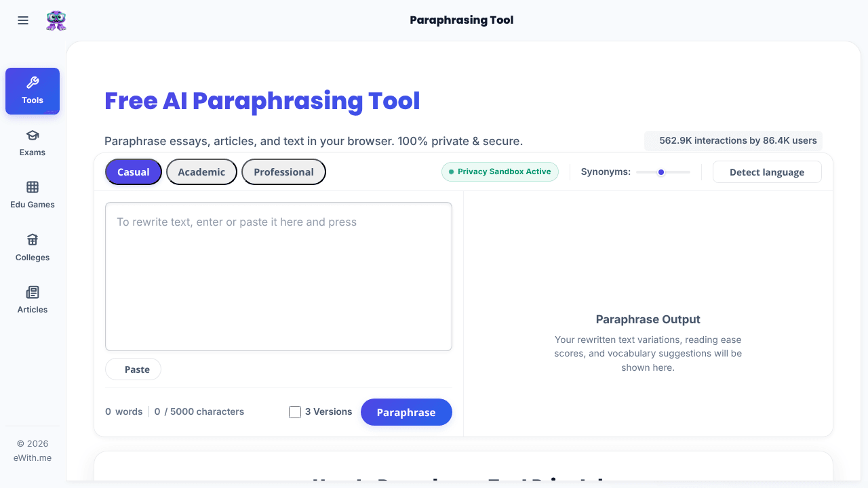Select the Professional tone tab
Image resolution: width=868 pixels, height=488 pixels.
tap(283, 172)
